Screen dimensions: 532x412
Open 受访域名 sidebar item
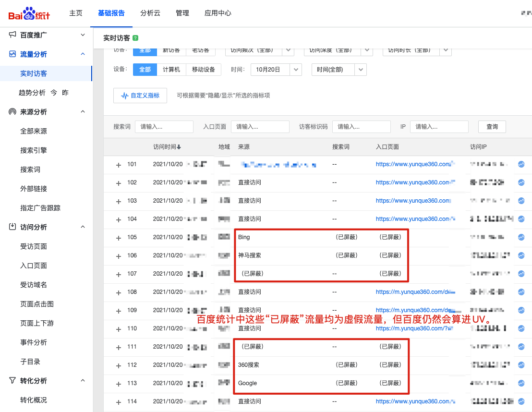coord(34,284)
